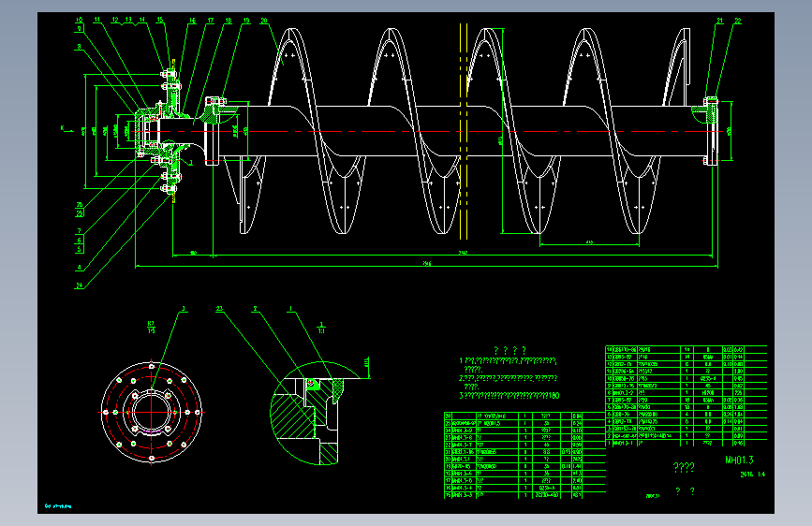Click the cyan text in bottom-left corner
The height and width of the screenshot is (526, 812).
58,505
